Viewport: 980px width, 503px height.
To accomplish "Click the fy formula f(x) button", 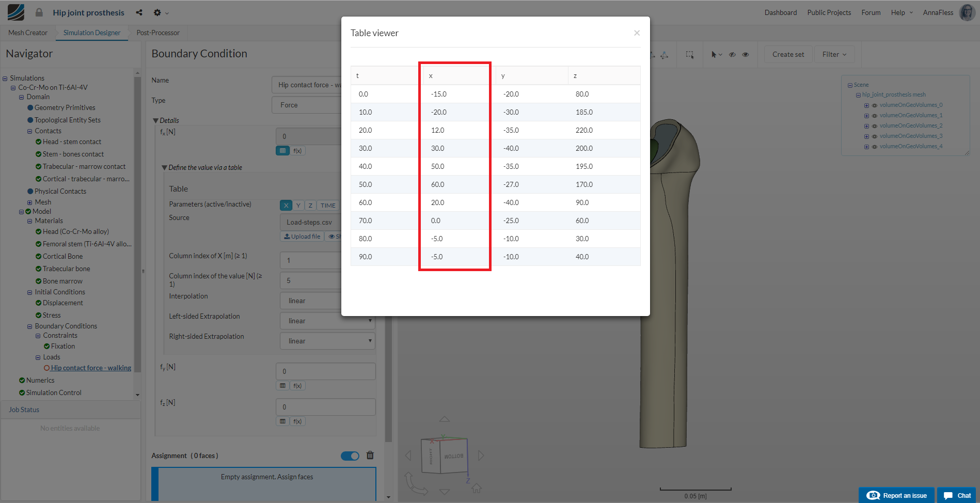I will (297, 386).
